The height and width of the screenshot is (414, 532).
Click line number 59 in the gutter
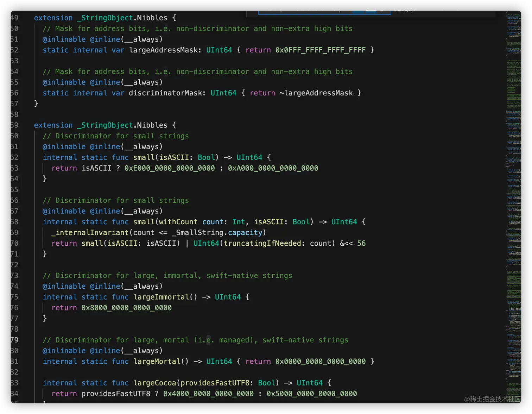(x=14, y=125)
